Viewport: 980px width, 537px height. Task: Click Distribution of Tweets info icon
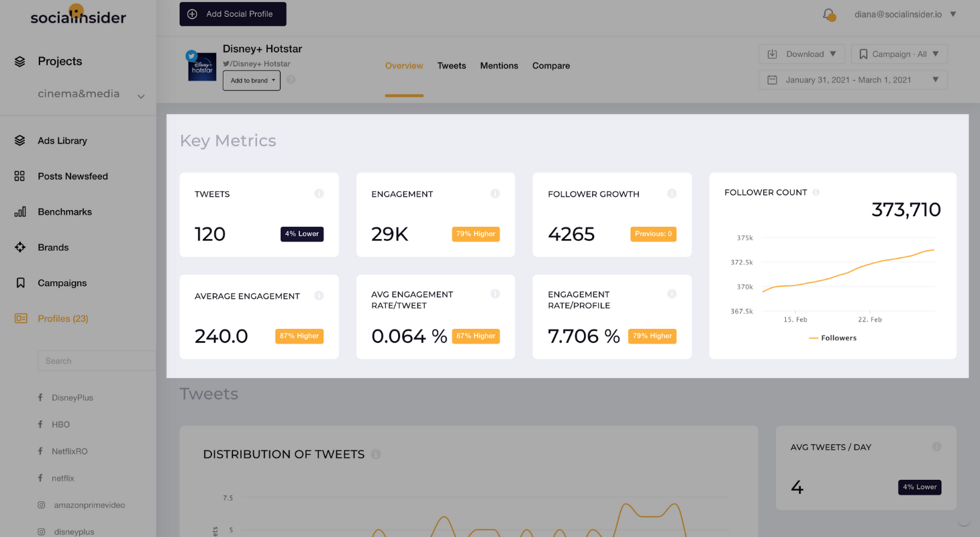click(x=376, y=454)
